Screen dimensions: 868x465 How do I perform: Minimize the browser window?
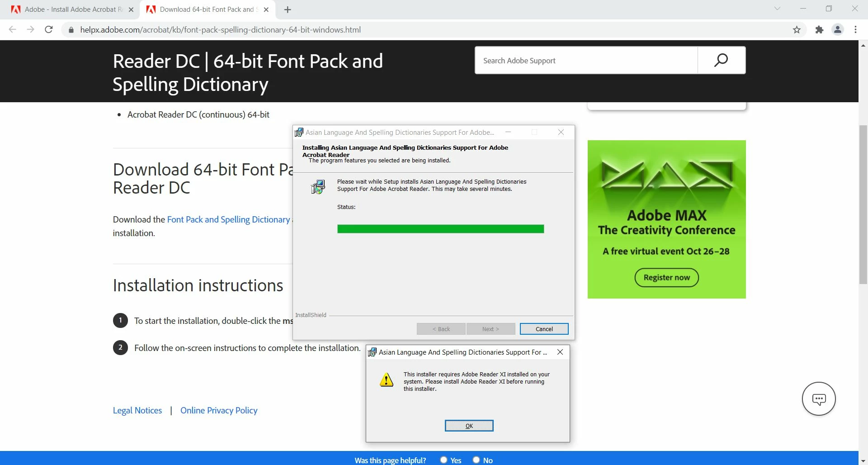[803, 9]
